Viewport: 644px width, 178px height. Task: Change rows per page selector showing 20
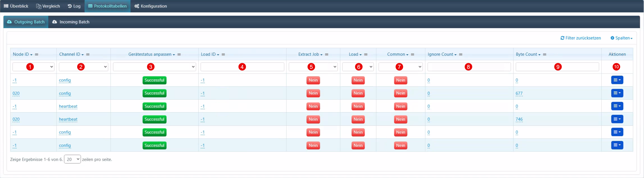[72, 159]
